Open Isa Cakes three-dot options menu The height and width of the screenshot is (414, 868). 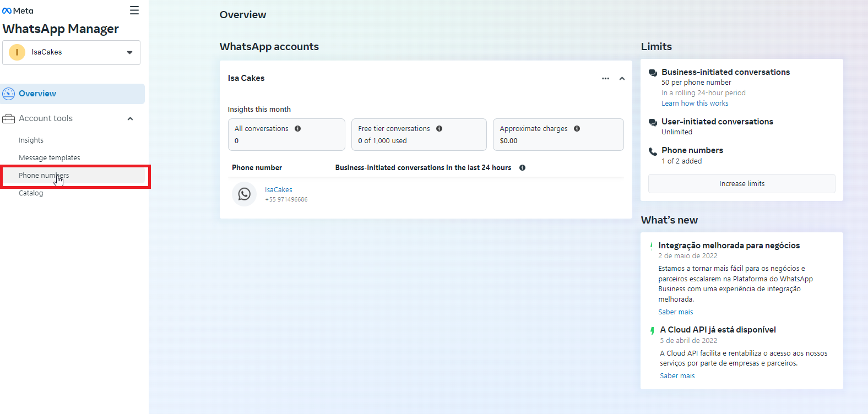point(605,78)
